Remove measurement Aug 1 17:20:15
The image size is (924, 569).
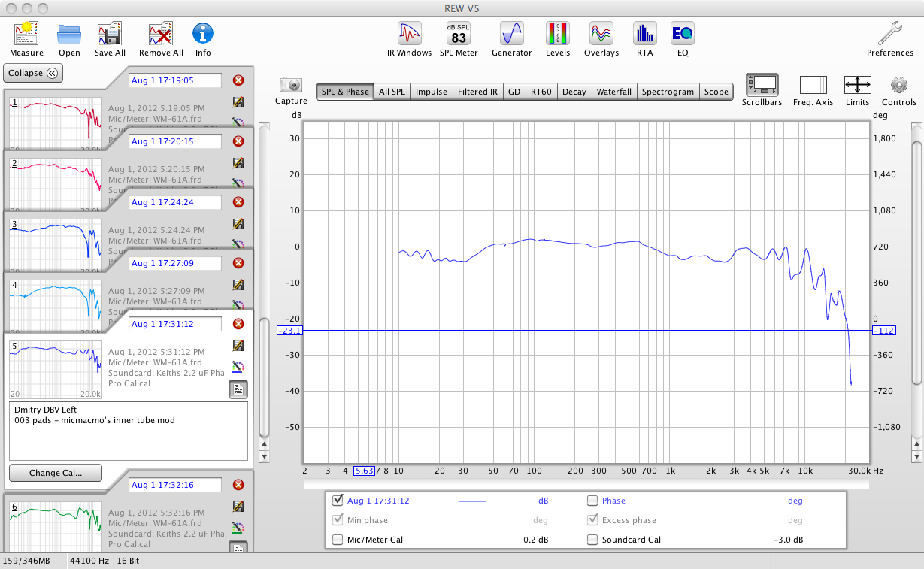[238, 141]
